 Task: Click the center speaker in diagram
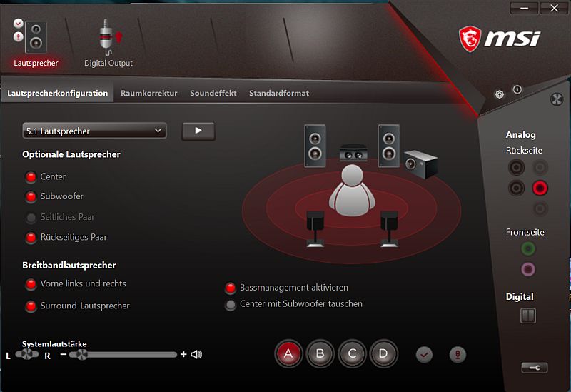[353, 153]
